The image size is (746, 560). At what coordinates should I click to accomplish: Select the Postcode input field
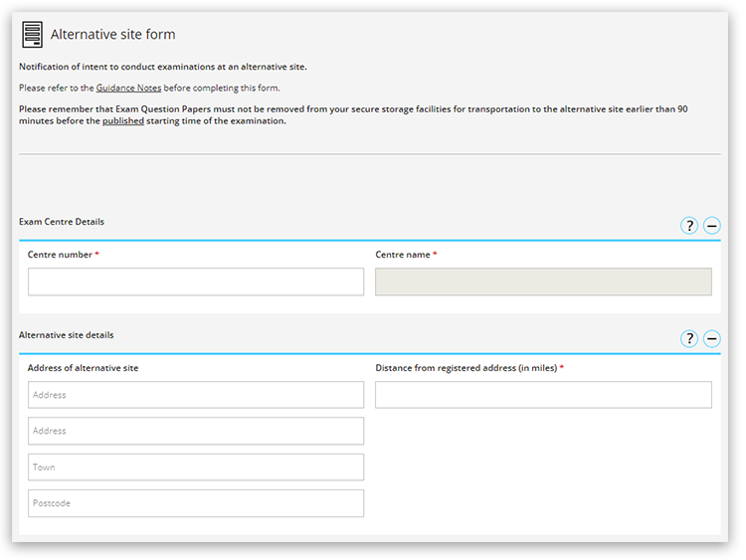(x=196, y=503)
